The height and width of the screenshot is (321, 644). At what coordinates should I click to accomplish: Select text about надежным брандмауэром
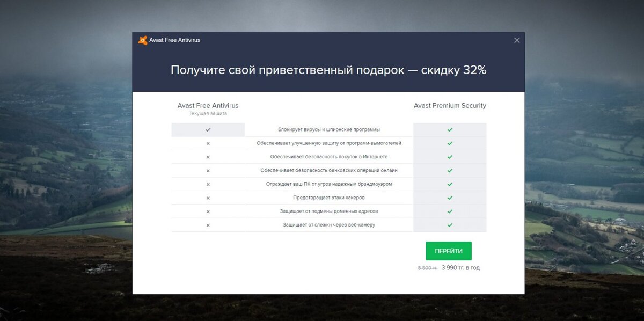329,184
